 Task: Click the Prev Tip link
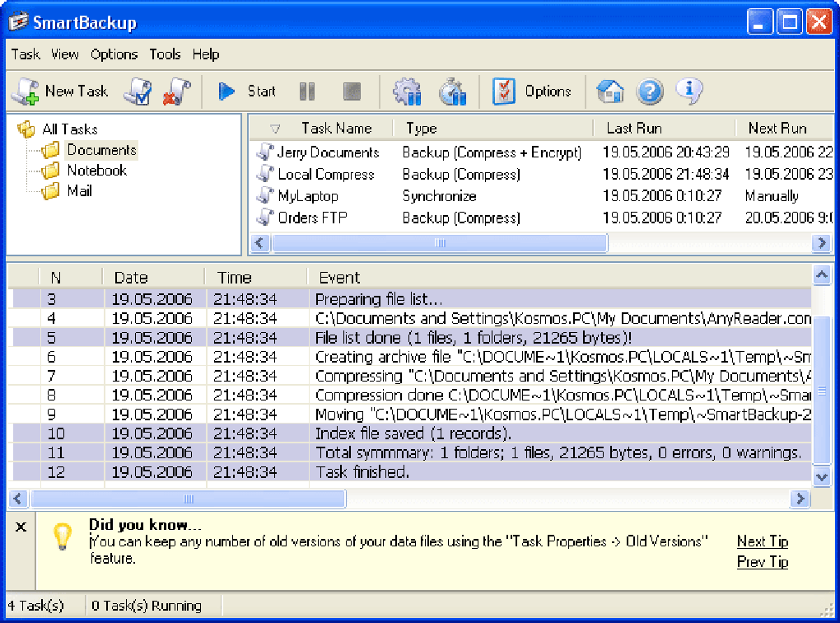[763, 562]
